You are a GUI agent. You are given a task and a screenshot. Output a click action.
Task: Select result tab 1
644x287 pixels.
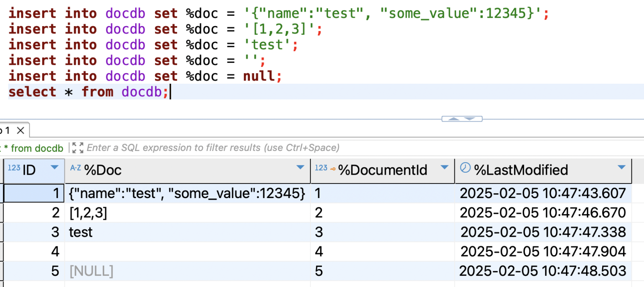pos(7,130)
